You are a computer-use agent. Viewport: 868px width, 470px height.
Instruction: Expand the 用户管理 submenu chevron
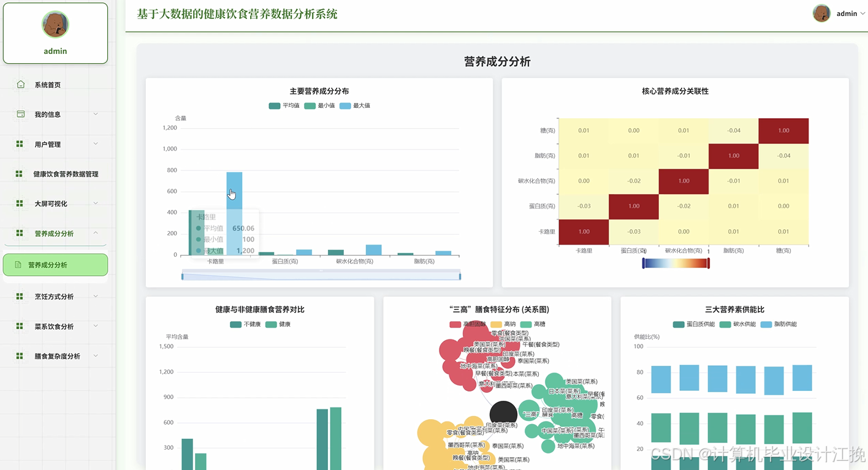click(x=96, y=144)
